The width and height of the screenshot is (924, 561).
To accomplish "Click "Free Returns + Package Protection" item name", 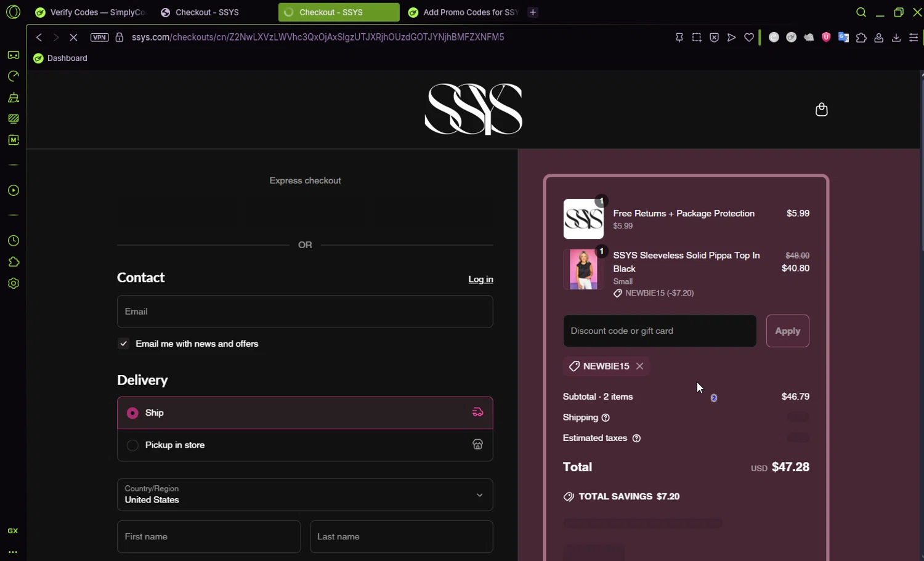I will [x=684, y=214].
